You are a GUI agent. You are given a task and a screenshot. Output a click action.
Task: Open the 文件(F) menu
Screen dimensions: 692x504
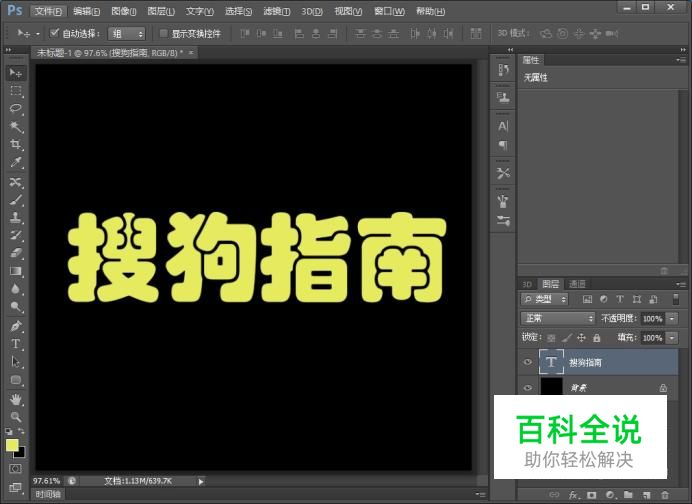click(49, 11)
